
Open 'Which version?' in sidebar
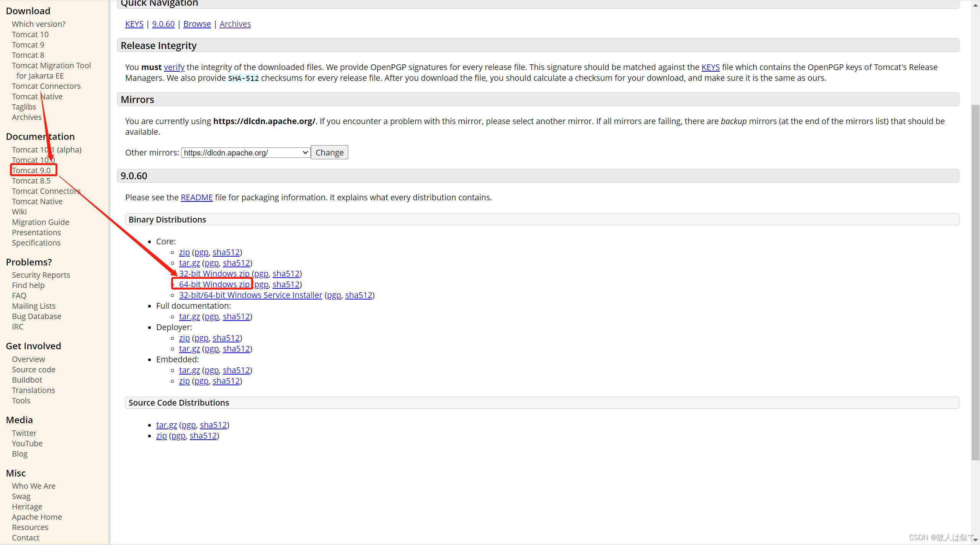point(39,24)
